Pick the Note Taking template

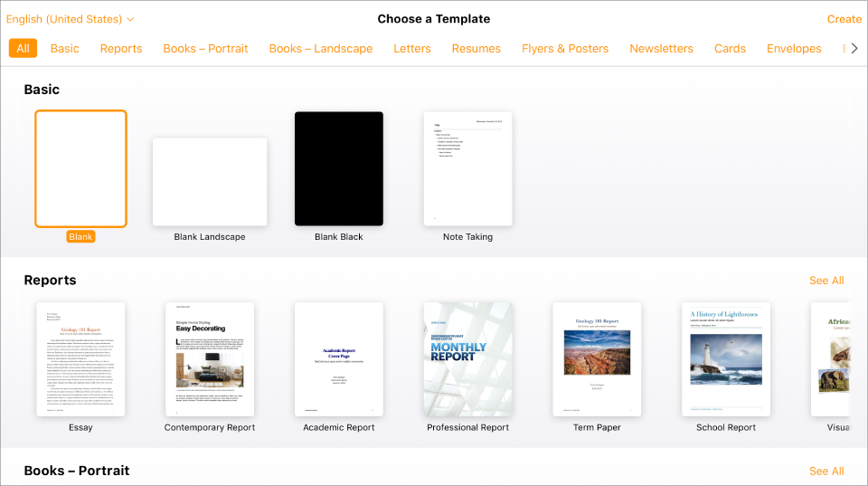[467, 168]
